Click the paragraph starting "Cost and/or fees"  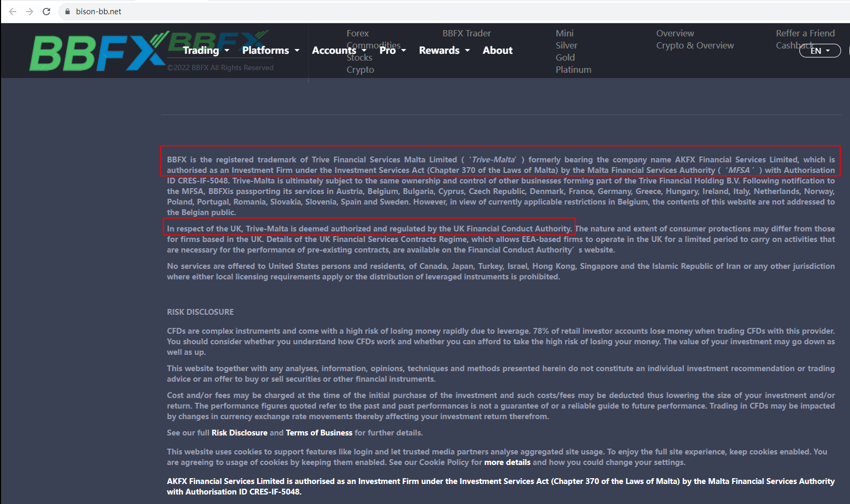point(501,406)
